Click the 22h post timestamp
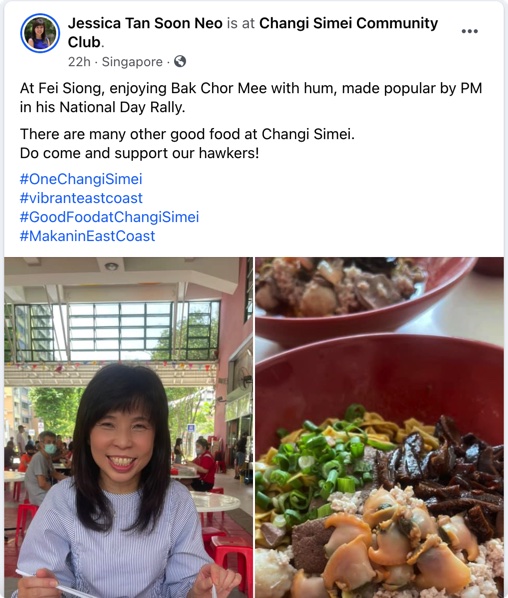 [79, 62]
